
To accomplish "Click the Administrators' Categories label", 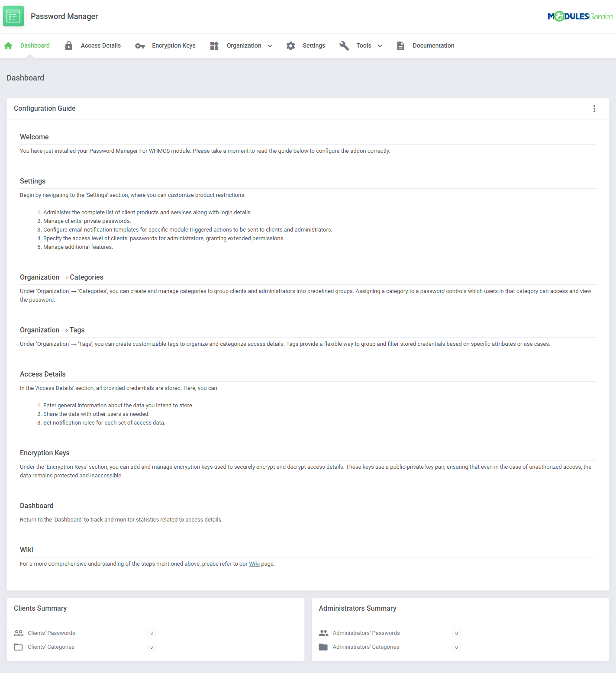I will click(366, 647).
